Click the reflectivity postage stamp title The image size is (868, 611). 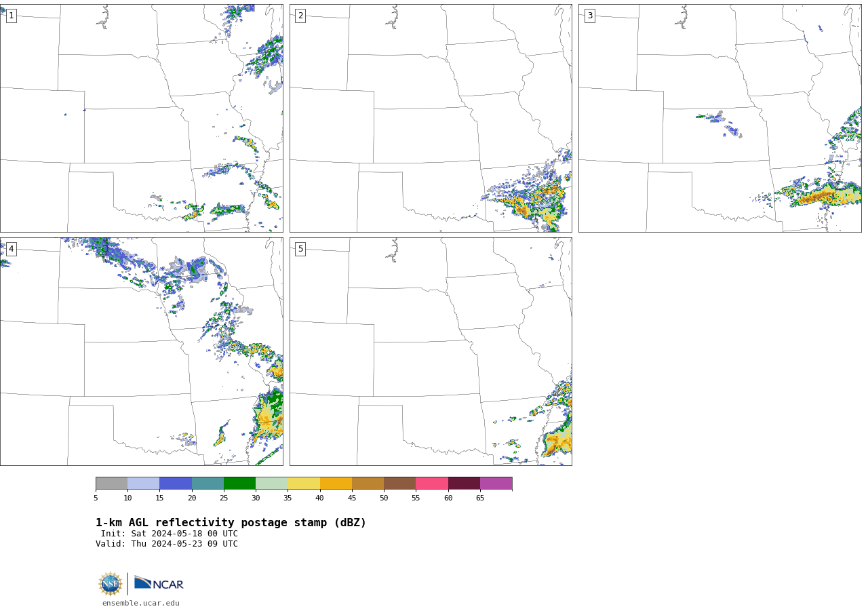click(231, 523)
